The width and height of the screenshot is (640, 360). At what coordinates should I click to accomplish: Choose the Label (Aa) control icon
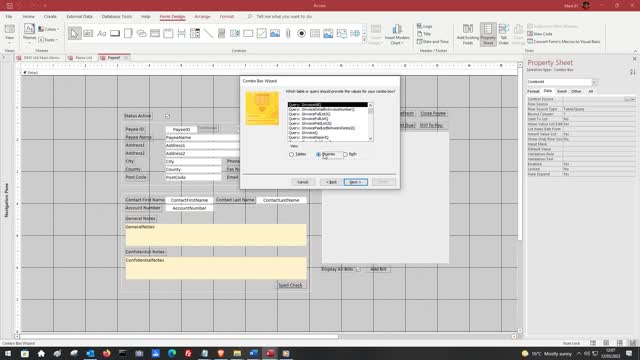[x=102, y=33]
